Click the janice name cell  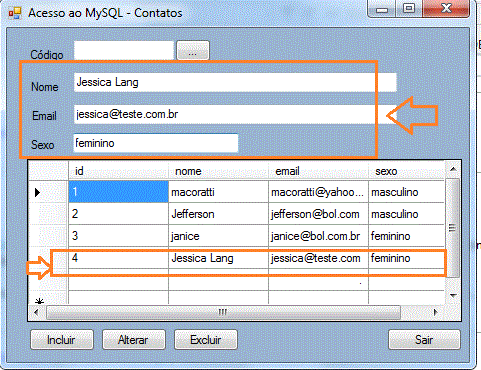218,236
